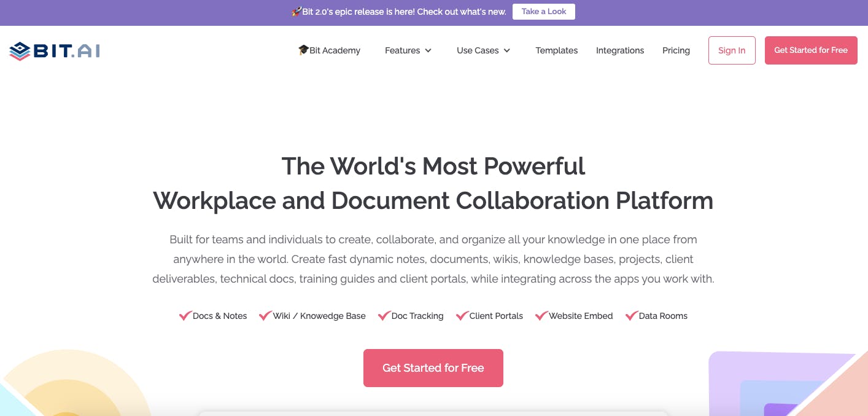Screen dimensions: 868x416
Task: Open the Use Cases menu
Action: [484, 50]
